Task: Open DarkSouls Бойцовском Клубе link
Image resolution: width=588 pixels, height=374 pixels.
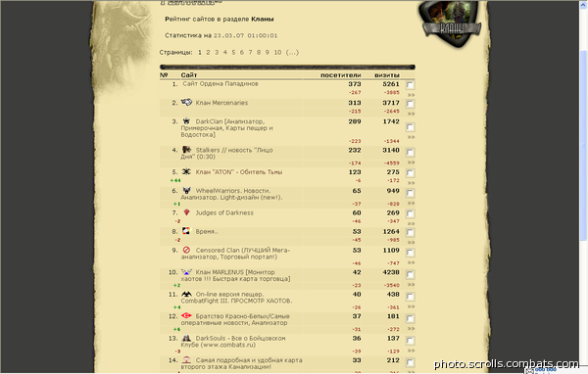Action: pos(233,342)
